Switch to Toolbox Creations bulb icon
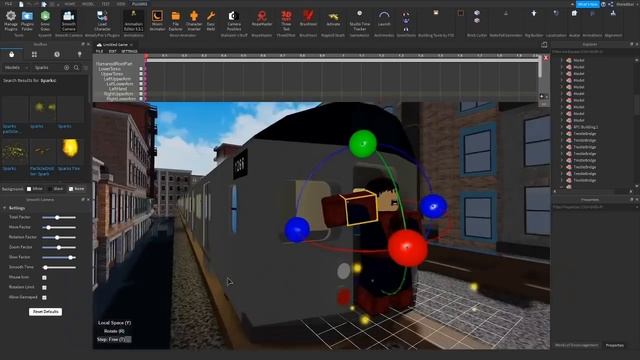This screenshot has height=360, width=640. coord(79,54)
